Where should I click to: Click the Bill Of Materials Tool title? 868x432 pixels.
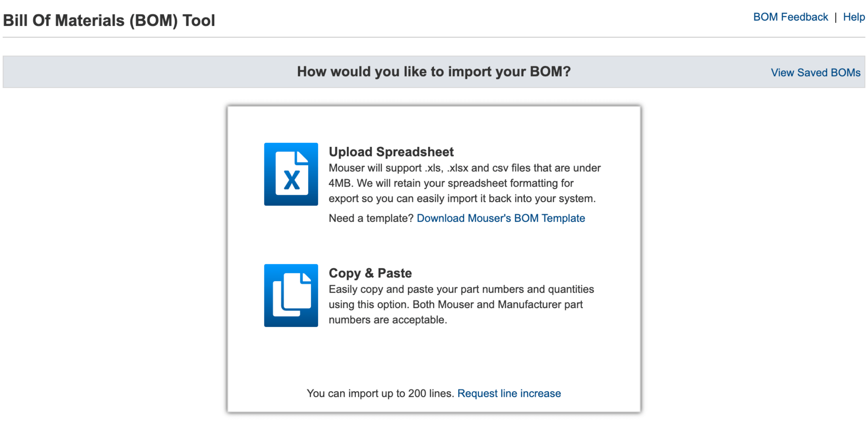click(x=109, y=21)
